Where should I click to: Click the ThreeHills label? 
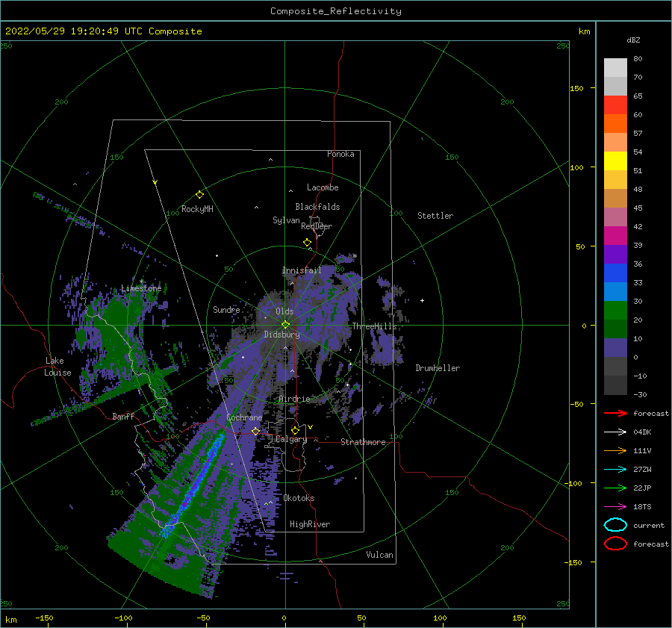click(375, 326)
